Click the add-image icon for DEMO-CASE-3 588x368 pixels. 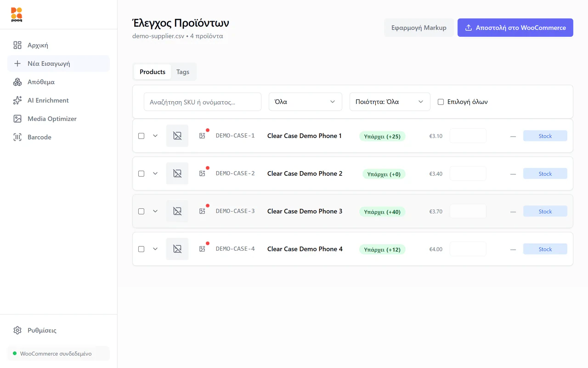click(x=202, y=211)
